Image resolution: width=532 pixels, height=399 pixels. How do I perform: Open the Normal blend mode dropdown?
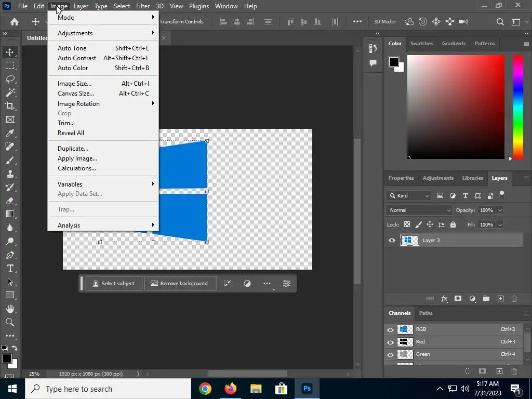click(419, 210)
